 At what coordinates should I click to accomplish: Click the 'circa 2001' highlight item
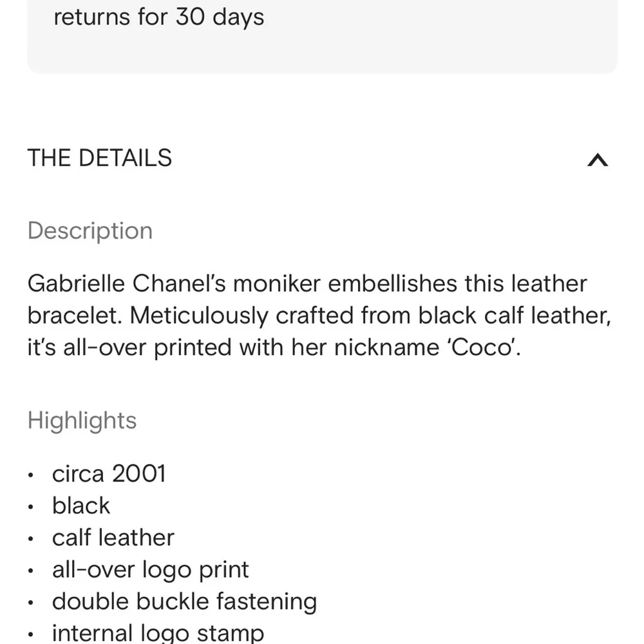(109, 474)
